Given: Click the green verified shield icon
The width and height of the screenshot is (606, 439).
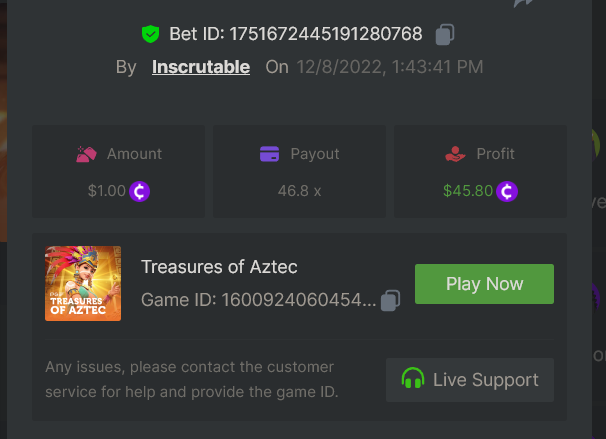Looking at the screenshot, I should 150,34.
